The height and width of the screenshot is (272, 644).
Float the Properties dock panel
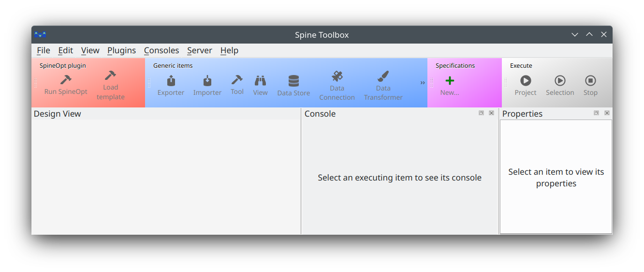coord(597,113)
